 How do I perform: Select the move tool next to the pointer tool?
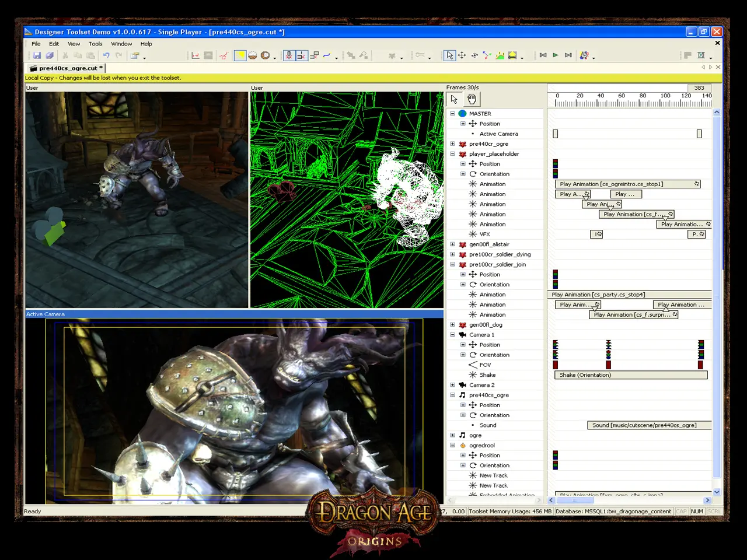coord(462,55)
